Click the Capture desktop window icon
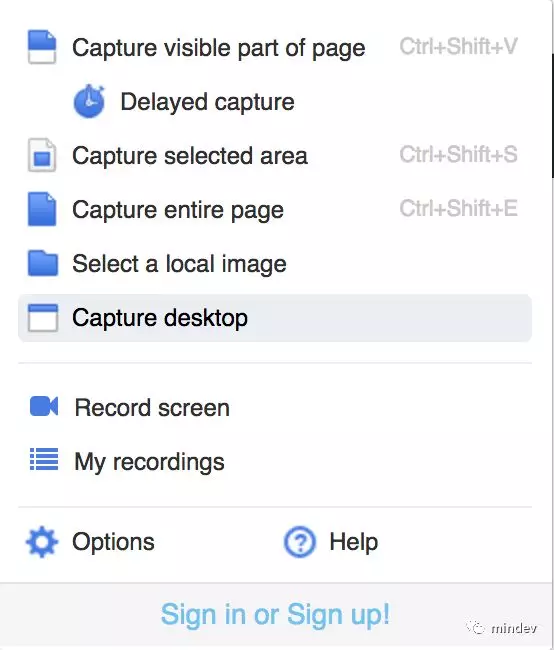The width and height of the screenshot is (554, 650). click(43, 318)
